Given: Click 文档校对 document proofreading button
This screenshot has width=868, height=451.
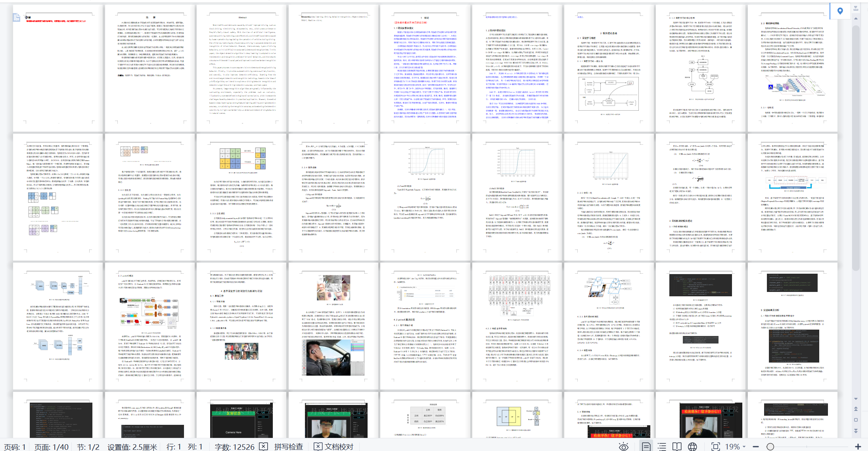Looking at the screenshot, I should pyautogui.click(x=334, y=447).
